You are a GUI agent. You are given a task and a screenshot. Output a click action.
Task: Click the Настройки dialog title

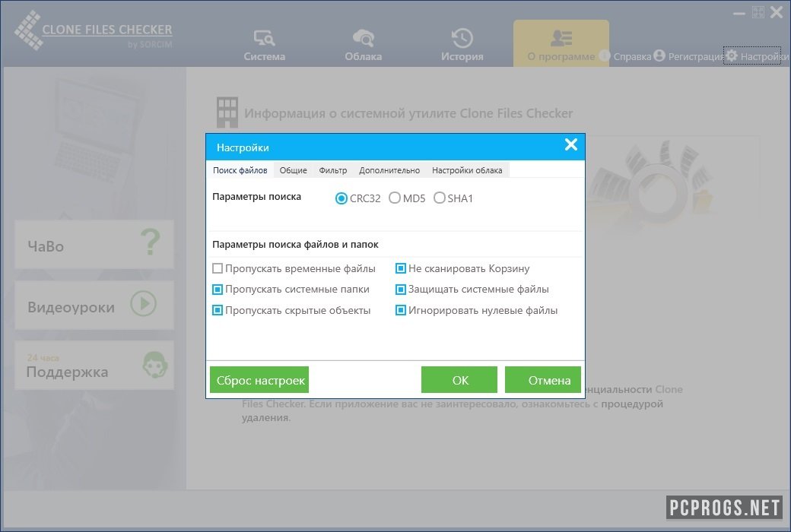tap(243, 147)
